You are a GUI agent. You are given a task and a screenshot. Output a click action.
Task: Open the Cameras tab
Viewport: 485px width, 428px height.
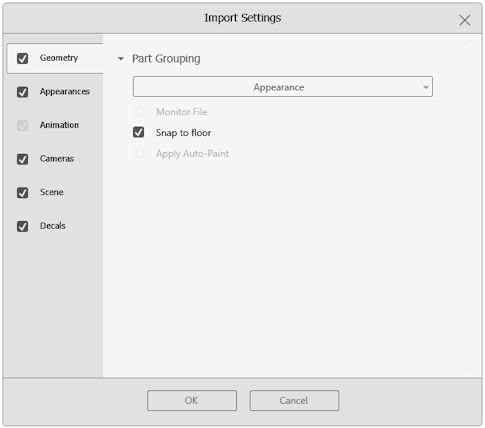(x=57, y=159)
